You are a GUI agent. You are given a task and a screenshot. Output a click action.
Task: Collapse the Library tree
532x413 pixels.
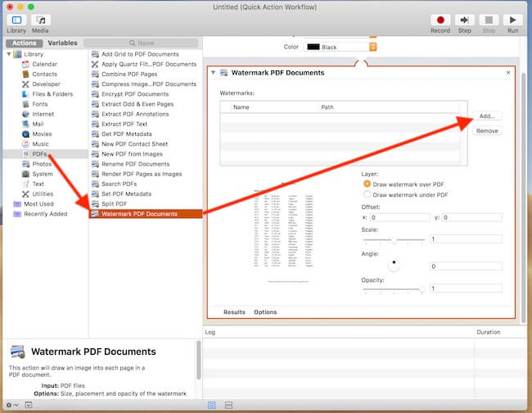(9, 54)
